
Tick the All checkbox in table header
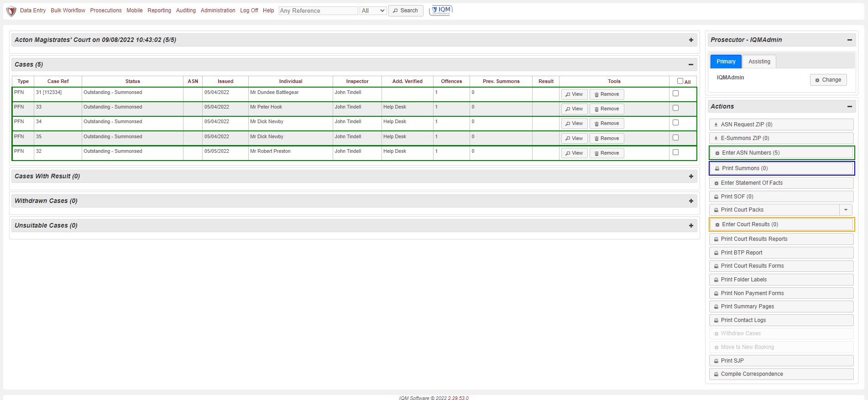click(680, 81)
